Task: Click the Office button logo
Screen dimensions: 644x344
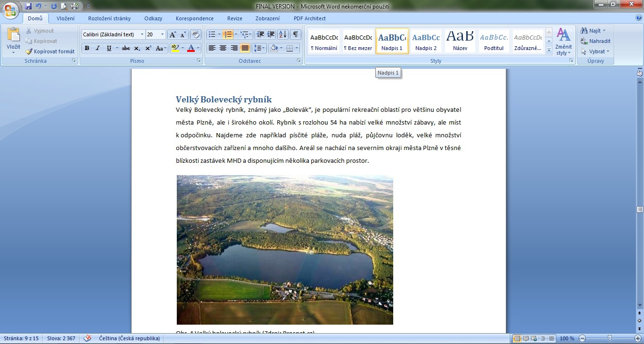Action: point(10,9)
